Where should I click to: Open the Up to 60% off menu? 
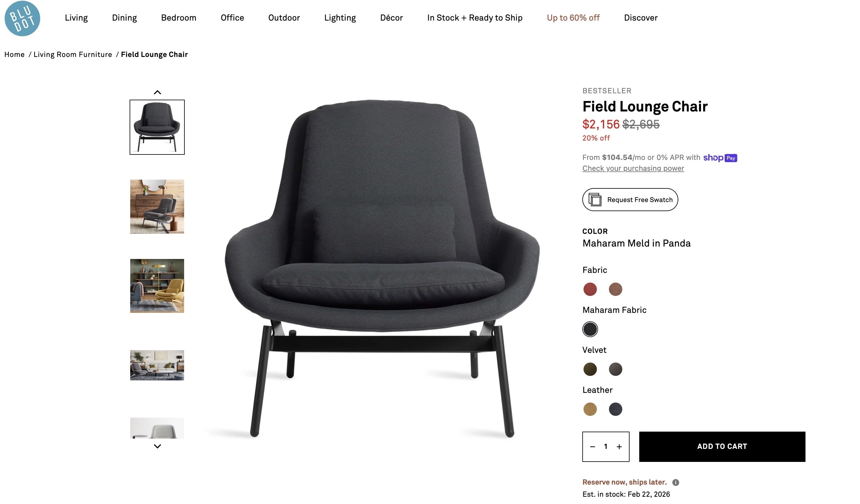[573, 18]
